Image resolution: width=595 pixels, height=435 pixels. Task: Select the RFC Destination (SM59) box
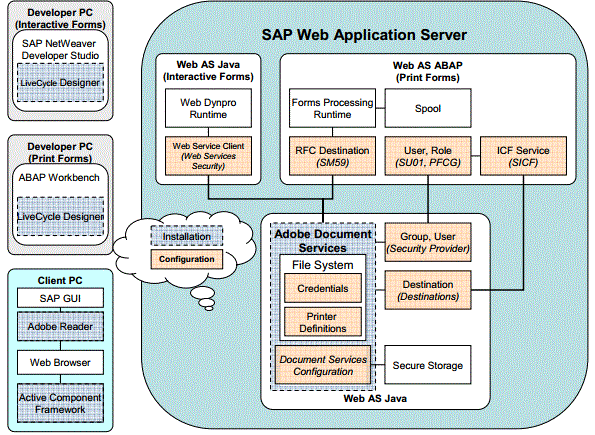pos(332,156)
